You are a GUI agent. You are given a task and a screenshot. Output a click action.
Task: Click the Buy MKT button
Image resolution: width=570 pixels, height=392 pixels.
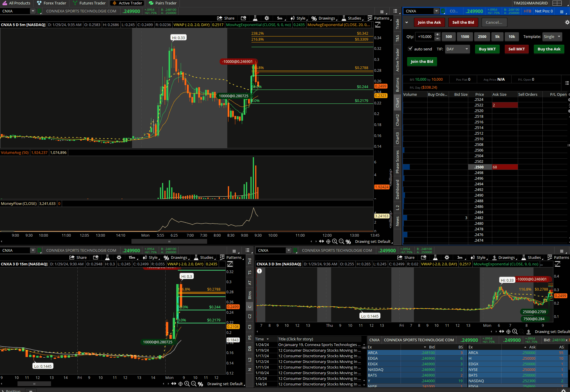pos(487,49)
